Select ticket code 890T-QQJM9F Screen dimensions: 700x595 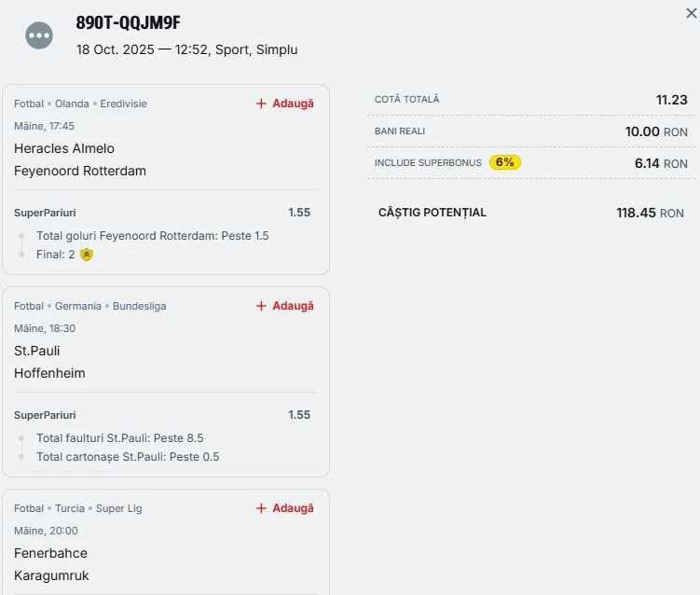point(128,24)
